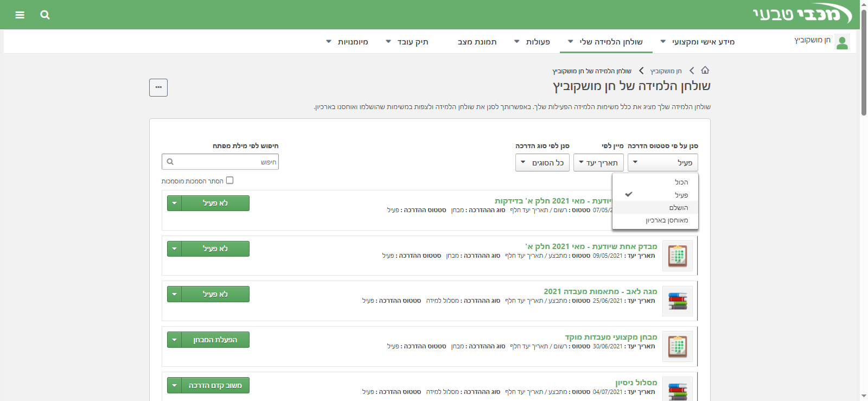Image resolution: width=868 pixels, height=401 pixels.
Task: Open מסלול ניסיון training link
Action: point(636,383)
